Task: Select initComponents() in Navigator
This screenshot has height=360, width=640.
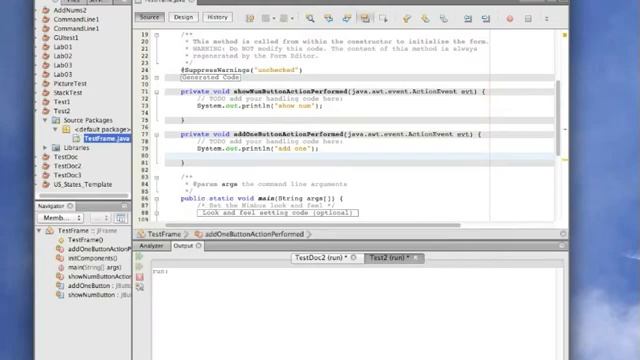Action: click(x=92, y=258)
